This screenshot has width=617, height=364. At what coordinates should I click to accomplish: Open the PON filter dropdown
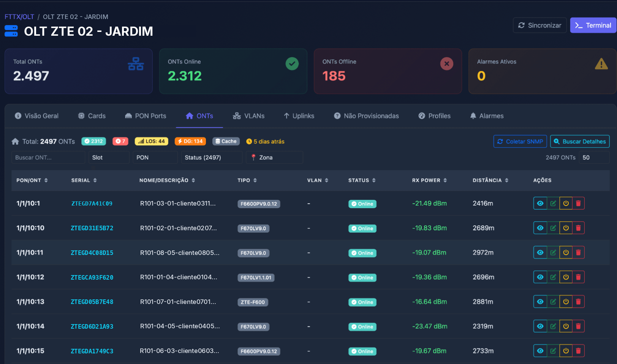155,157
